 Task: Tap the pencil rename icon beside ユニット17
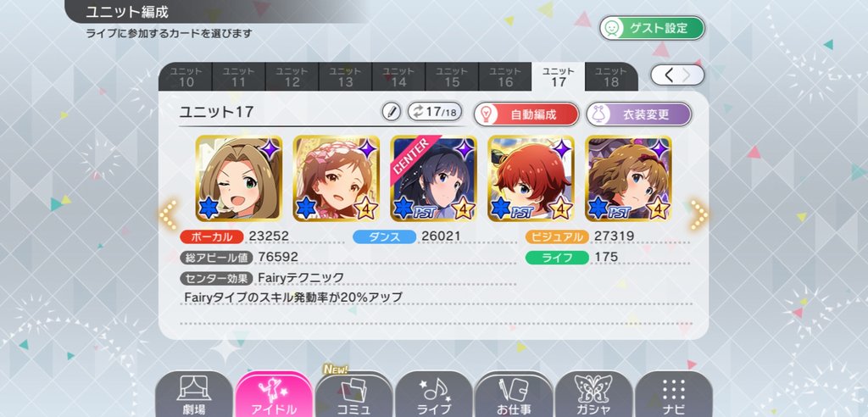tap(392, 112)
